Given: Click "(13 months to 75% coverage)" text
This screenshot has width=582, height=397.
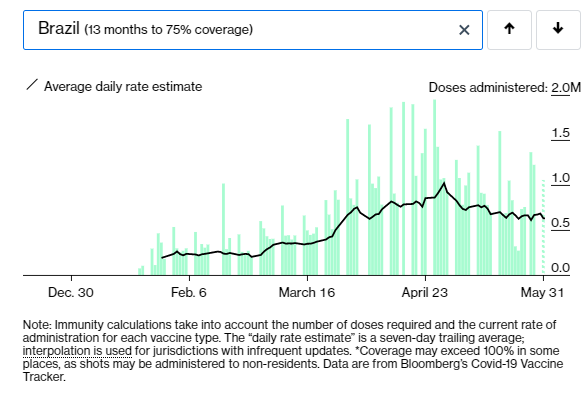Looking at the screenshot, I should [x=169, y=30].
